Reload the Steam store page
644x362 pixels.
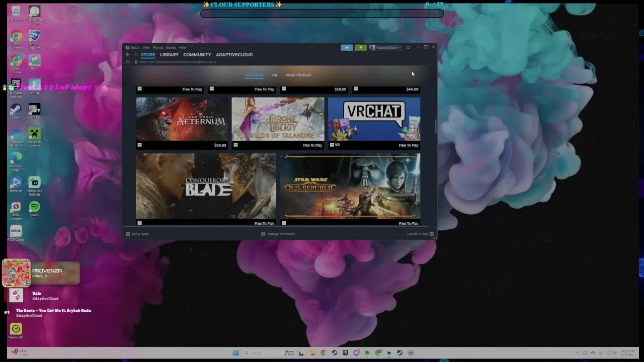pos(128,62)
